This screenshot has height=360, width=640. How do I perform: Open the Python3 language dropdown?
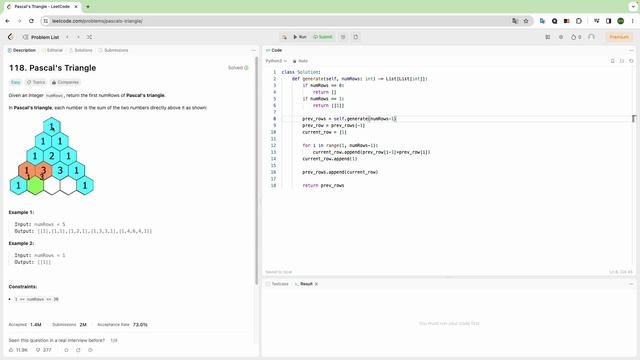276,61
